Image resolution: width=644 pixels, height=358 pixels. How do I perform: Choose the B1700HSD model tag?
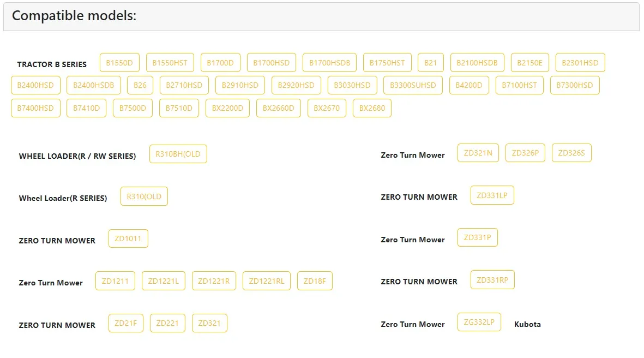(271, 62)
